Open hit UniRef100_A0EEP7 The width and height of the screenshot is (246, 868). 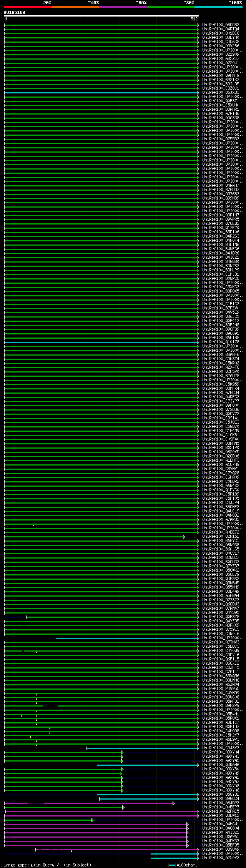(x=221, y=807)
